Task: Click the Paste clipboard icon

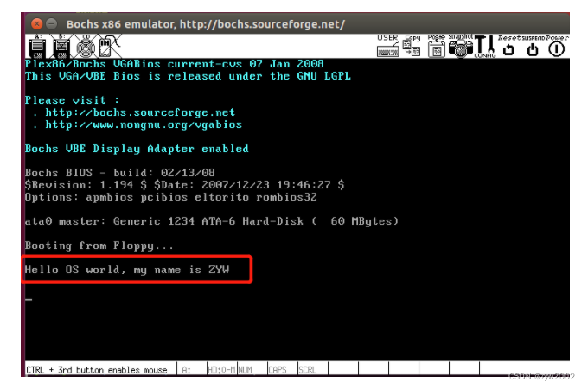Action: coord(436,46)
